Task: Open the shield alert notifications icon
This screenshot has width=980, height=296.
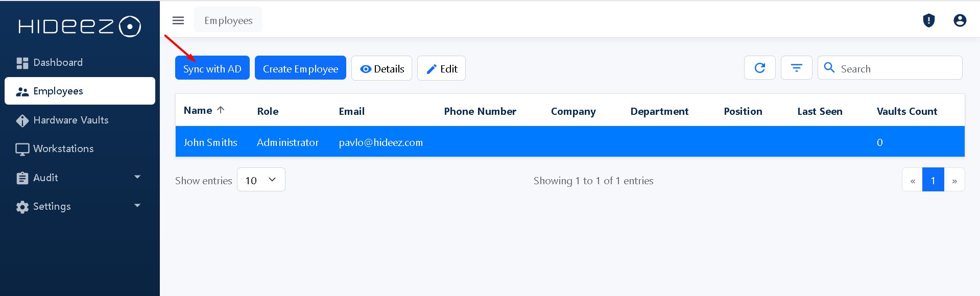Action: [929, 20]
